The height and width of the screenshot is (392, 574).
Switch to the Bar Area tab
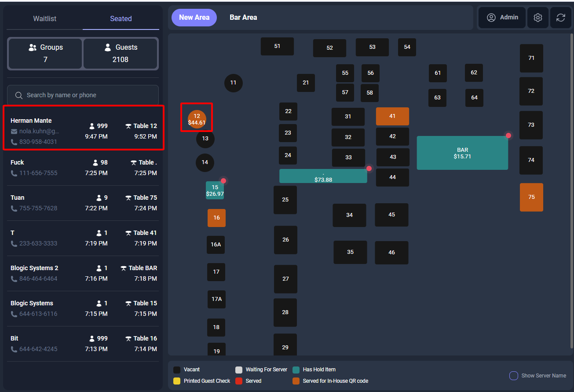[x=243, y=18]
